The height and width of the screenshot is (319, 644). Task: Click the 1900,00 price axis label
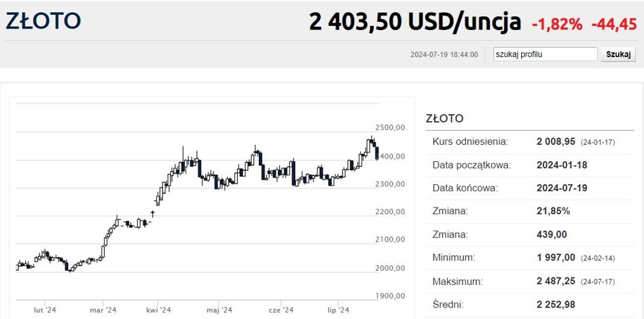[x=390, y=296]
